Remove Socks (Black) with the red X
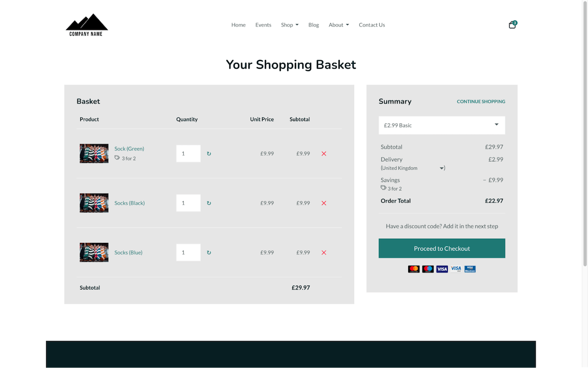 pos(323,203)
